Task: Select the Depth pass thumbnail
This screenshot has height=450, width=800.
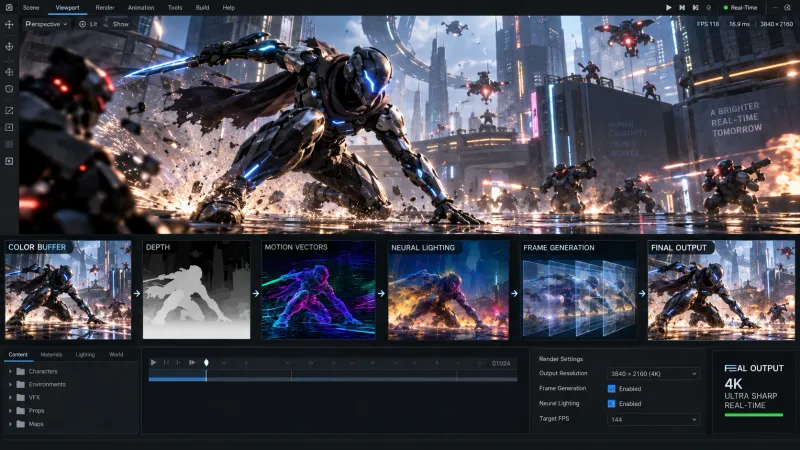Action: 196,290
